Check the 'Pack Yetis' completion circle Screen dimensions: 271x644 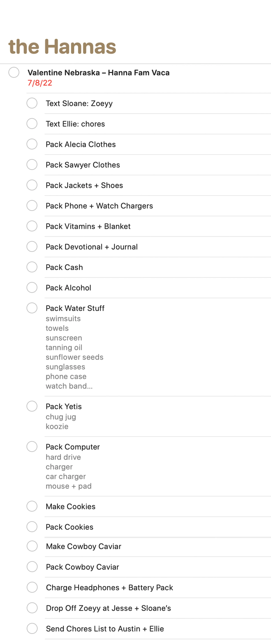point(32,406)
